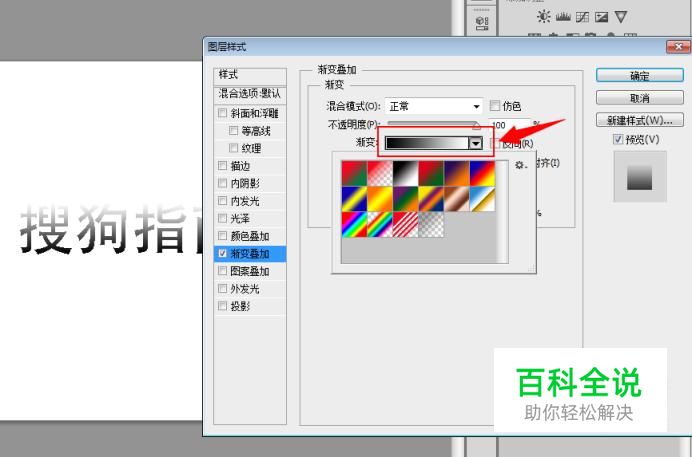
Task: Toggle the 预览(V) checkbox
Action: (618, 140)
